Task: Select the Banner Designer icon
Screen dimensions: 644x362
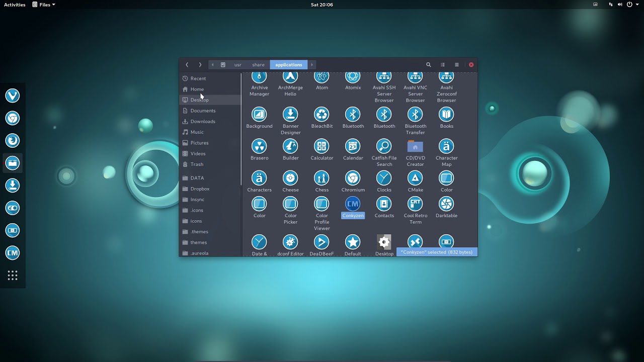Action: coord(290,114)
